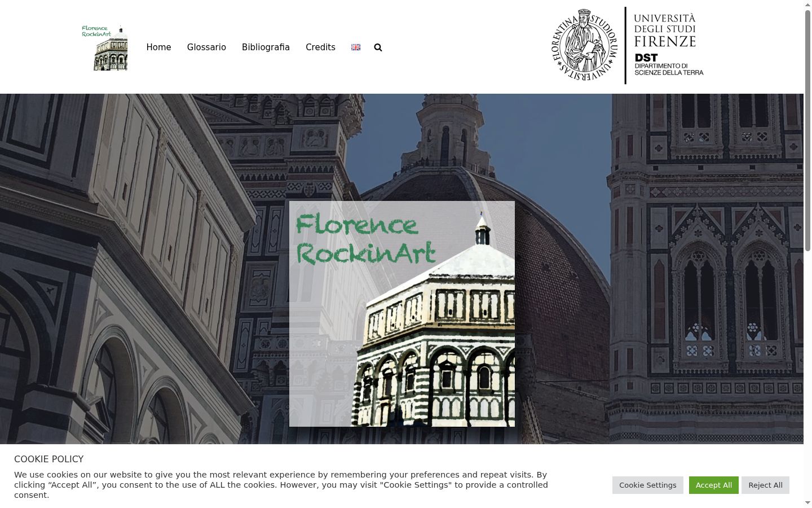
Task: Reject all cookies
Action: click(765, 485)
